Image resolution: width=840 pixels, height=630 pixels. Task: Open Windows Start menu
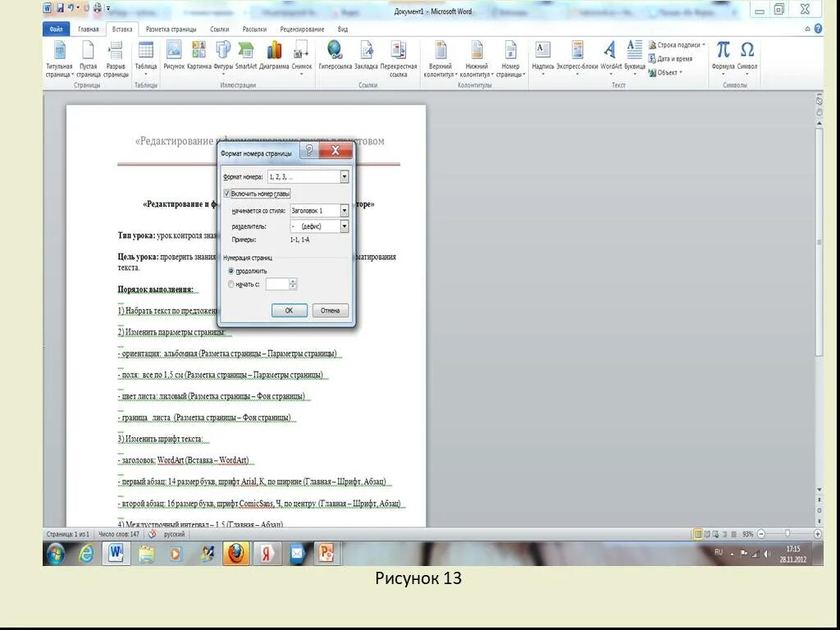tap(56, 554)
